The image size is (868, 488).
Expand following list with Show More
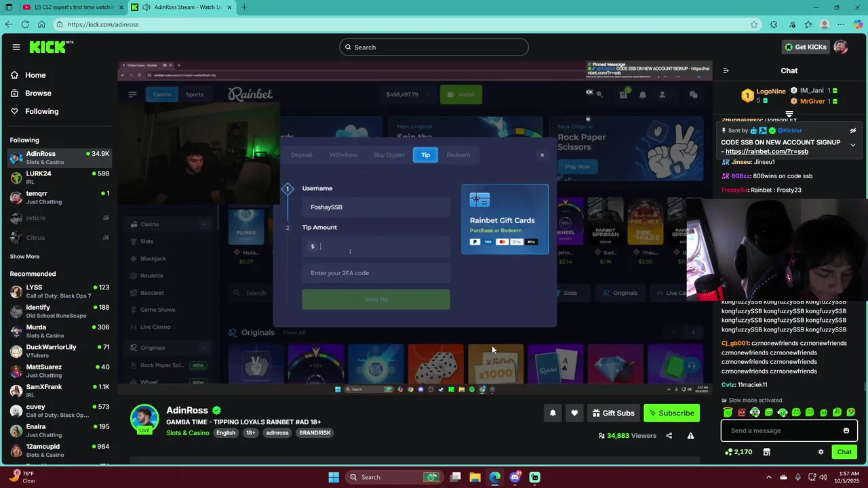click(x=24, y=257)
